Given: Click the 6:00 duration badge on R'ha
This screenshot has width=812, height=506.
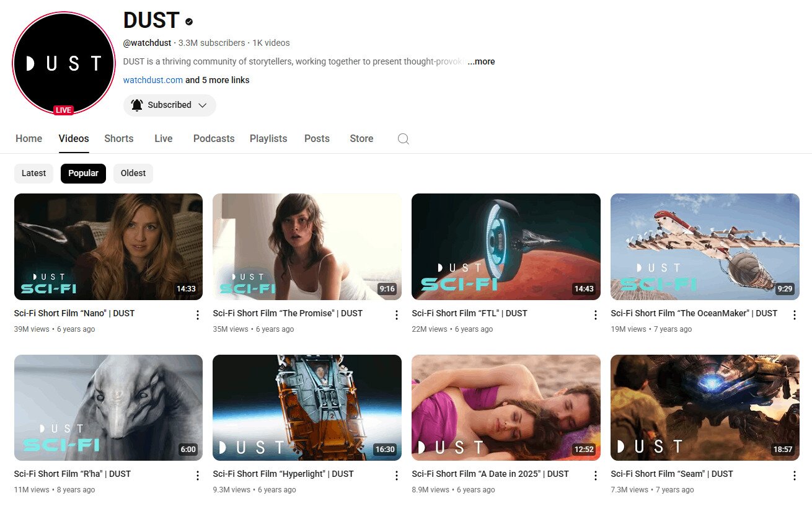Looking at the screenshot, I should click(188, 450).
